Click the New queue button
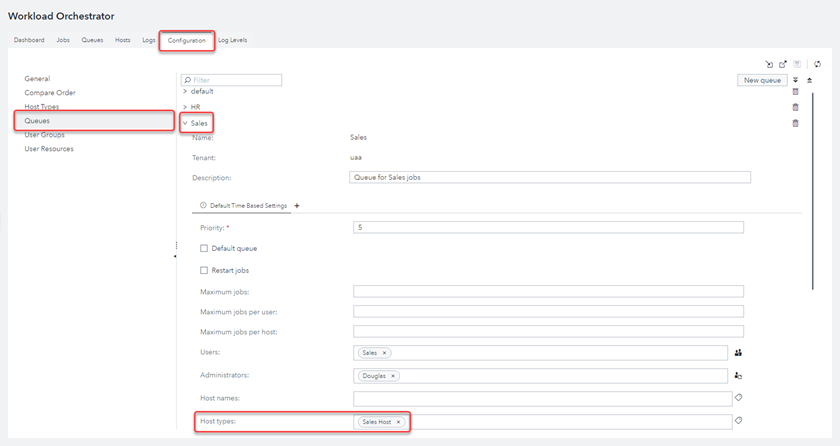 click(763, 80)
